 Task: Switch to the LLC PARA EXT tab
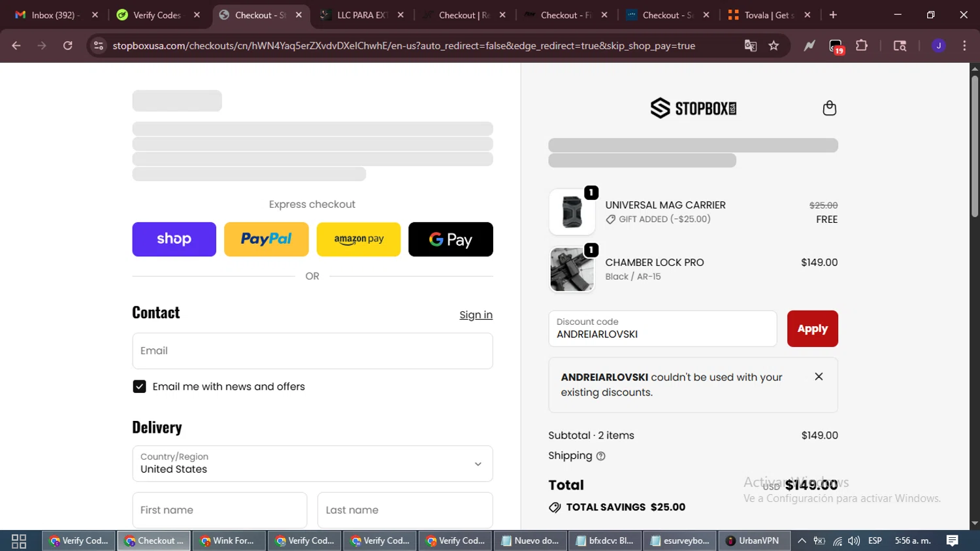[361, 15]
